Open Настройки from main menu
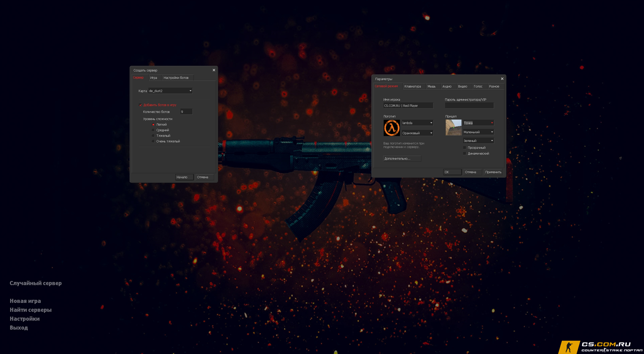 coord(24,319)
